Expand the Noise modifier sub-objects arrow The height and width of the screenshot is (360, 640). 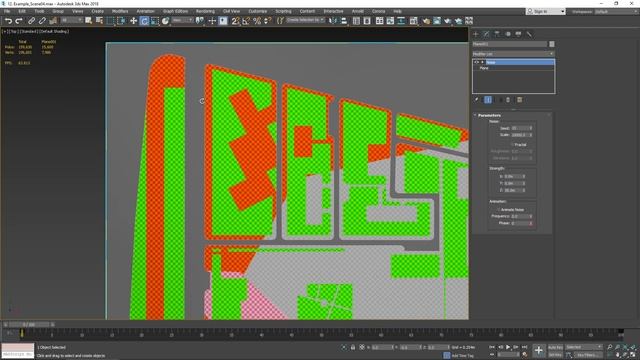(482, 62)
